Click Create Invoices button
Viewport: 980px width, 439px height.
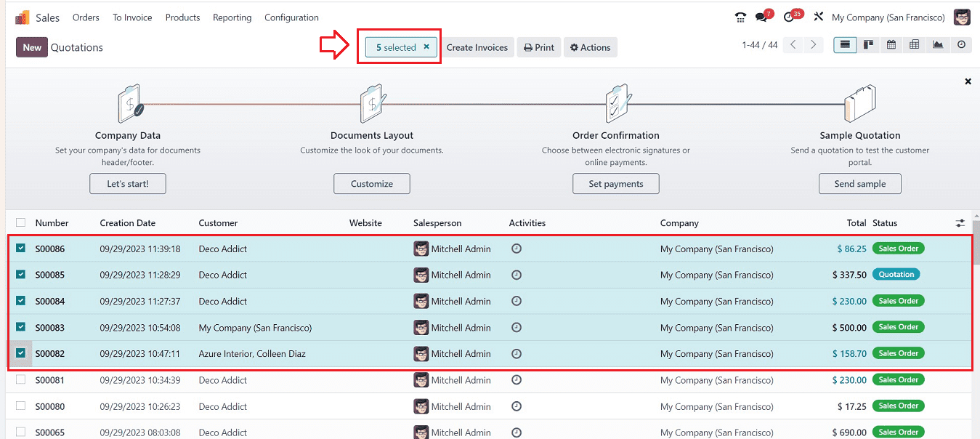click(x=477, y=47)
